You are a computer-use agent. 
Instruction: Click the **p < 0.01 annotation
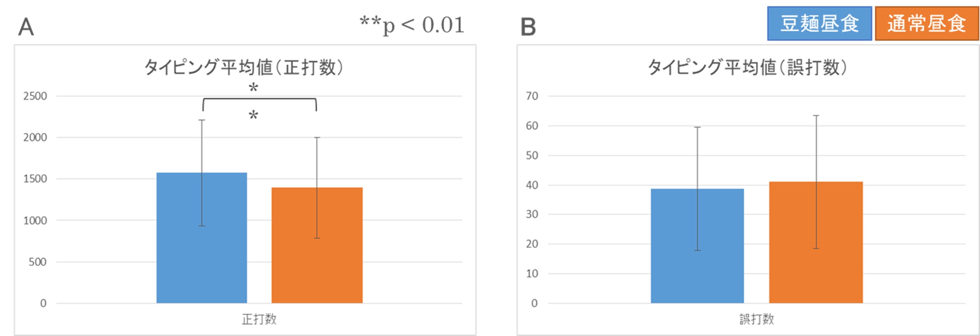pyautogui.click(x=412, y=25)
